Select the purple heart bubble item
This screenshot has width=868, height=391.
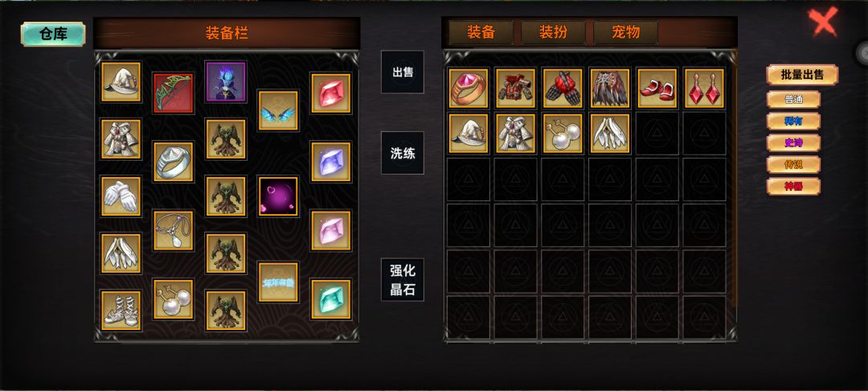(x=278, y=196)
